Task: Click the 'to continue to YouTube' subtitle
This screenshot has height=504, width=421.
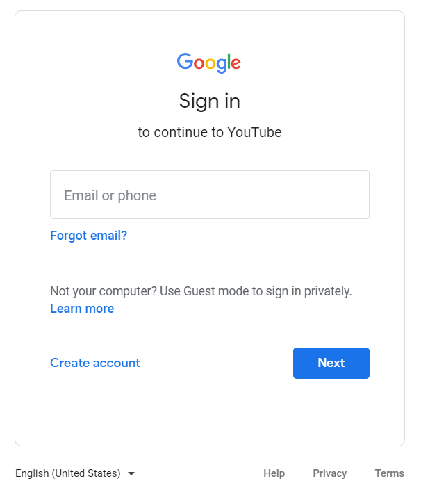Action: tap(210, 132)
